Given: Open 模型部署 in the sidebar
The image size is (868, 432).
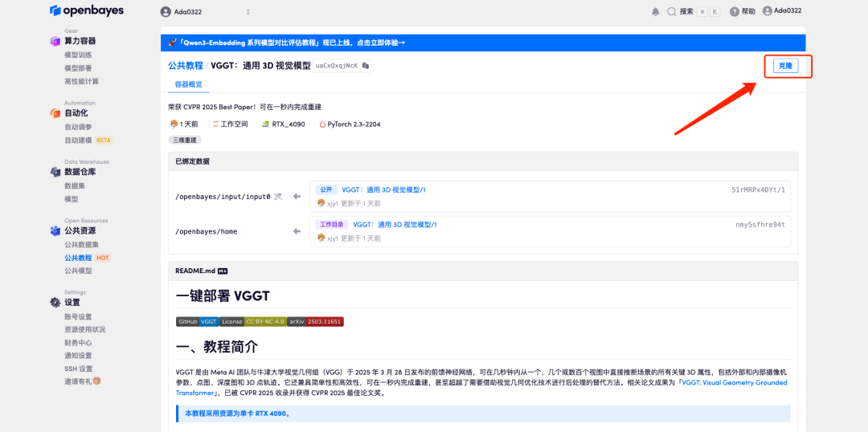Looking at the screenshot, I should point(78,68).
